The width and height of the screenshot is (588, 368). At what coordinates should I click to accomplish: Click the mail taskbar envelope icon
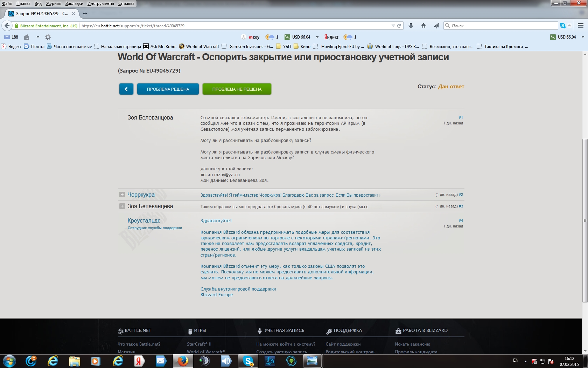(x=161, y=361)
